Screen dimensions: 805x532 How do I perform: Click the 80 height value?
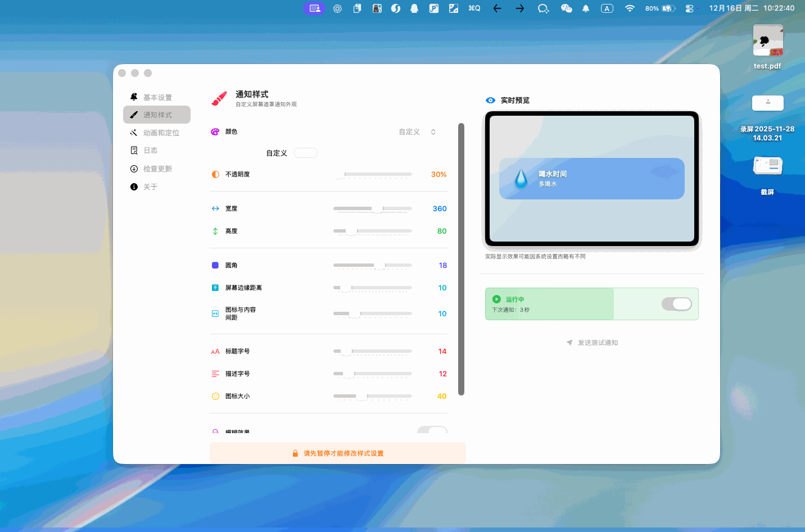point(442,231)
